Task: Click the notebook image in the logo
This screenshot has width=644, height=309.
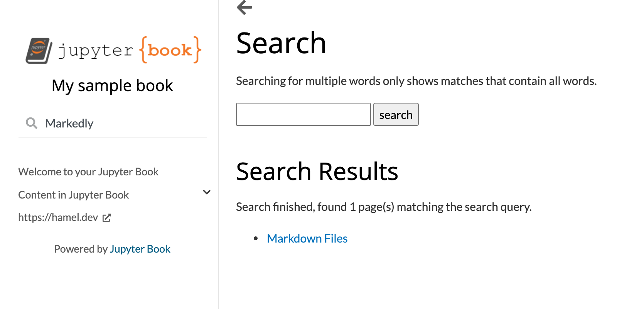Action: point(37,49)
